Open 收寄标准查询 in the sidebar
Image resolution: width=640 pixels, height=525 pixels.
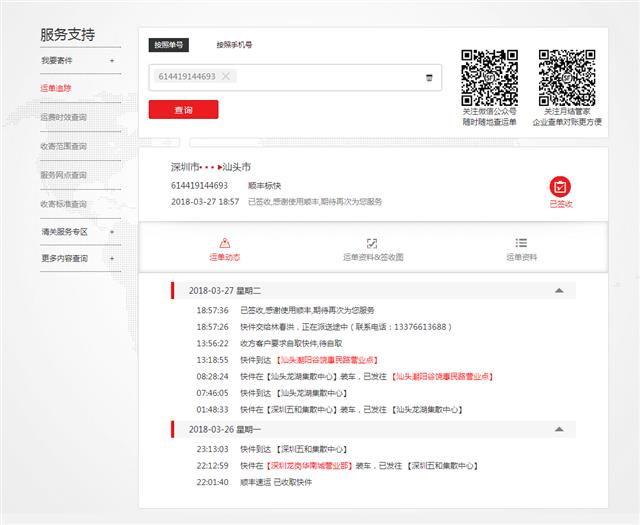pos(64,204)
